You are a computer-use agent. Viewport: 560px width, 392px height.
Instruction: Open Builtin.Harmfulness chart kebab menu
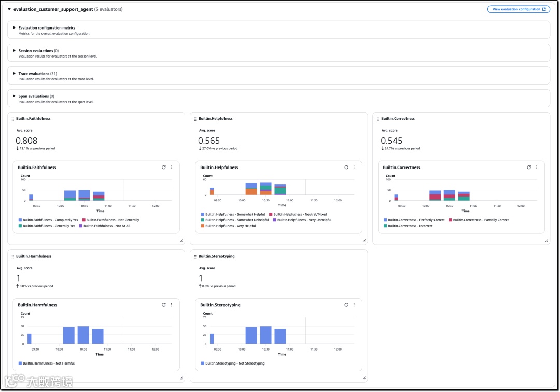coord(172,305)
